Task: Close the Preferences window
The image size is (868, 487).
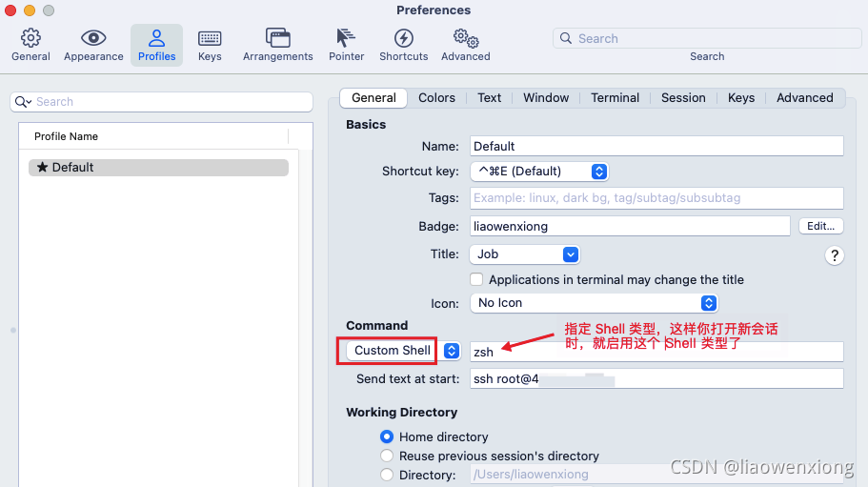Action: (x=10, y=10)
